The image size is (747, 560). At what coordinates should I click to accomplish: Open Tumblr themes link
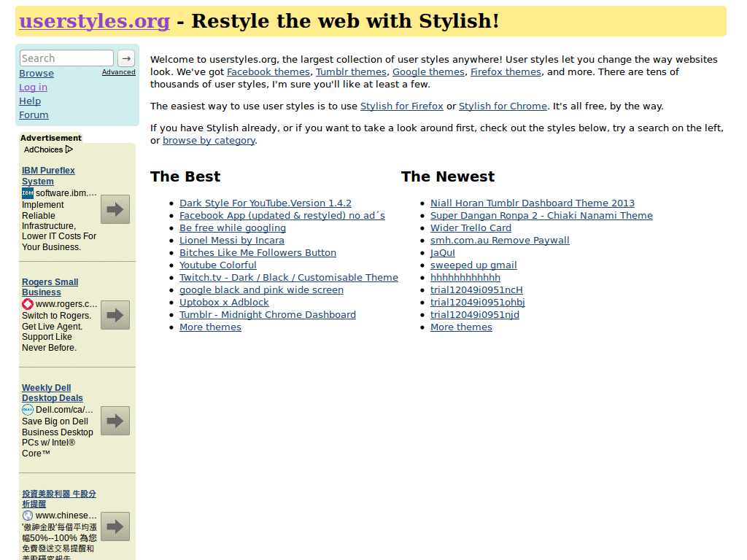pyautogui.click(x=351, y=72)
